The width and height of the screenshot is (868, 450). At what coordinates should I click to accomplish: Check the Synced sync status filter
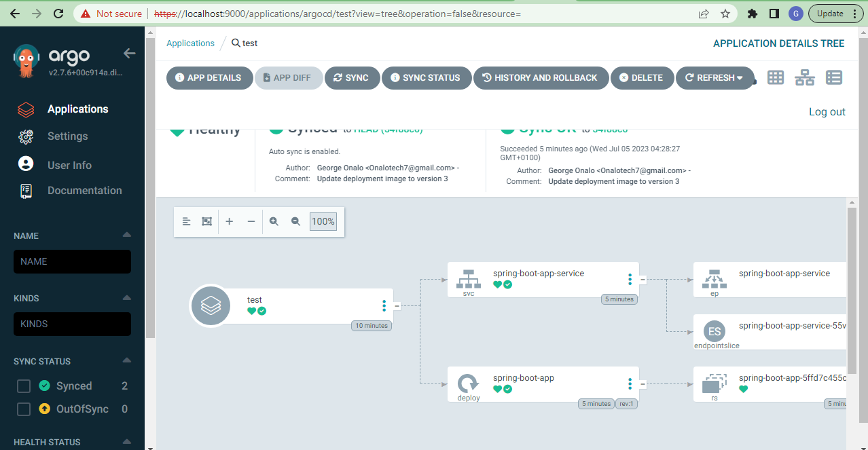pyautogui.click(x=23, y=385)
